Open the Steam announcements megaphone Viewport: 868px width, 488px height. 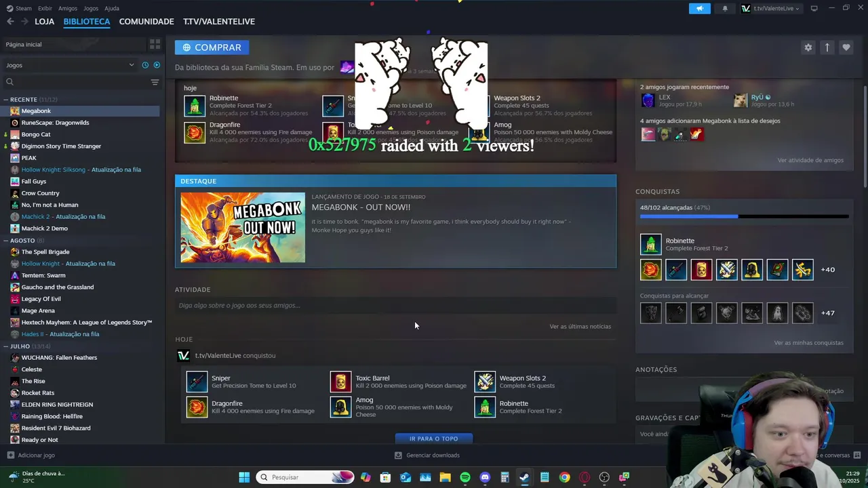coord(699,8)
